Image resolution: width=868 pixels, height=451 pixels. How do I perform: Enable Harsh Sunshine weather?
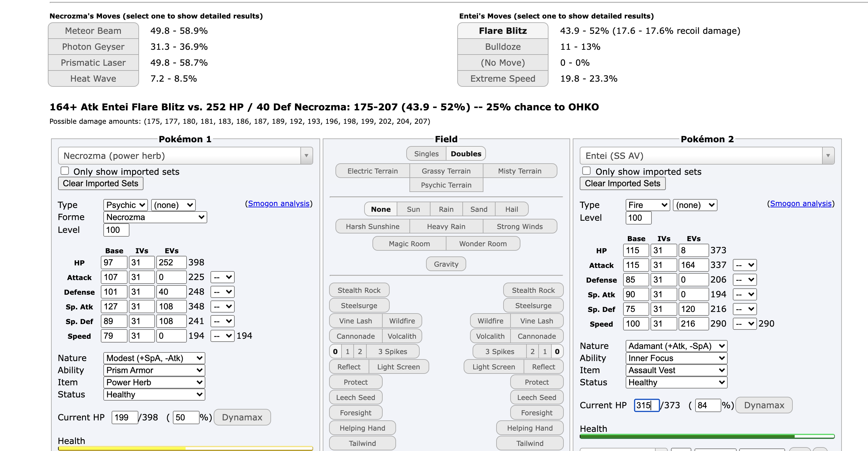pos(372,226)
